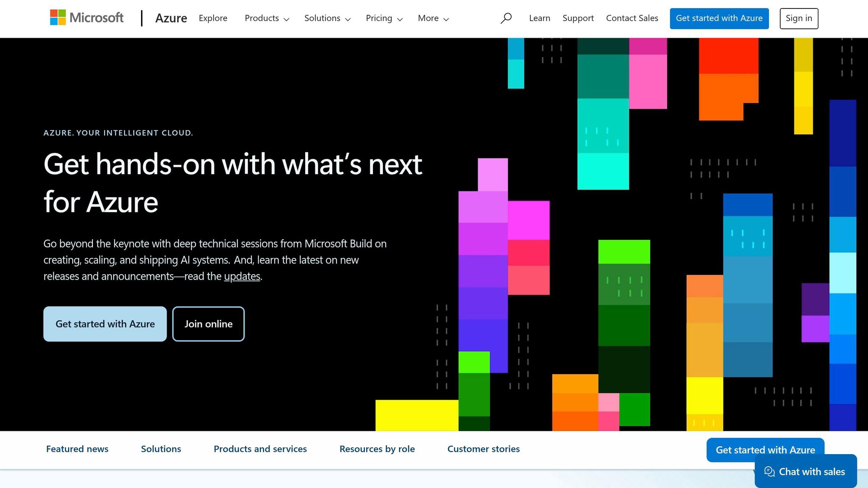This screenshot has width=868, height=488.
Task: Open the Learn link in header
Action: pyautogui.click(x=540, y=18)
